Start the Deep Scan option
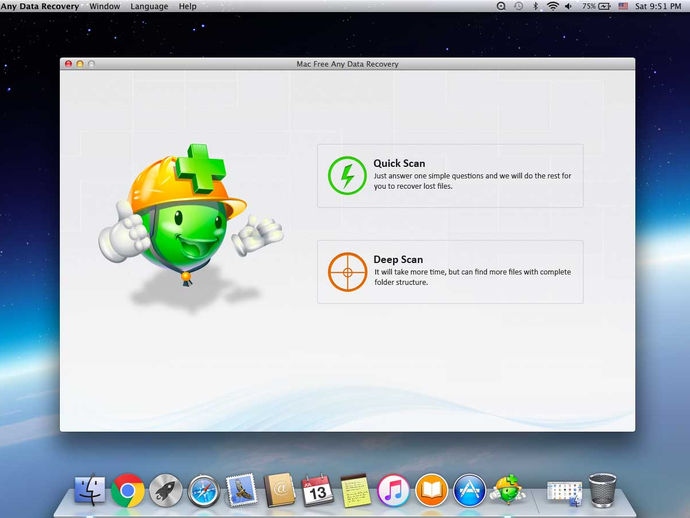The image size is (690, 518). 450,272
